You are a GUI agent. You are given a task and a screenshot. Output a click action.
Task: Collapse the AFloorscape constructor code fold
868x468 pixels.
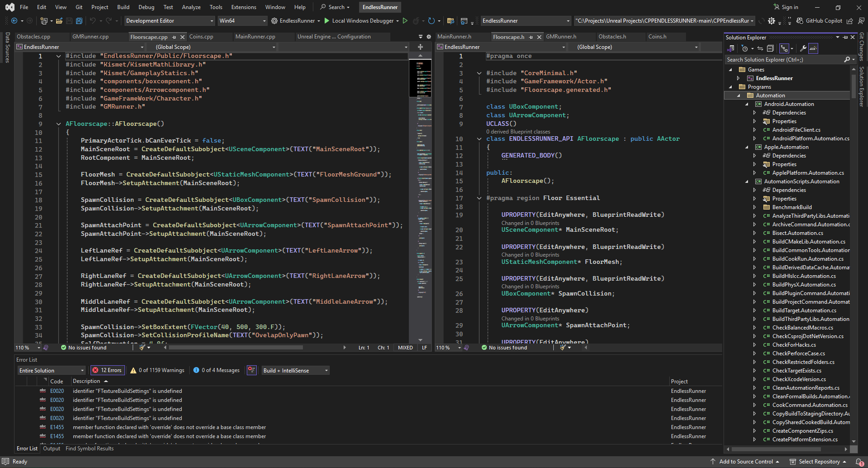pos(58,124)
